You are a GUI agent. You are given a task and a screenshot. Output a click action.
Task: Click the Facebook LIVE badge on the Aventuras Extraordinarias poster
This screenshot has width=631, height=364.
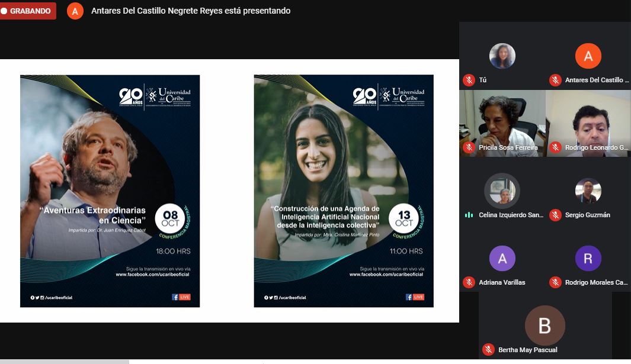point(181,297)
